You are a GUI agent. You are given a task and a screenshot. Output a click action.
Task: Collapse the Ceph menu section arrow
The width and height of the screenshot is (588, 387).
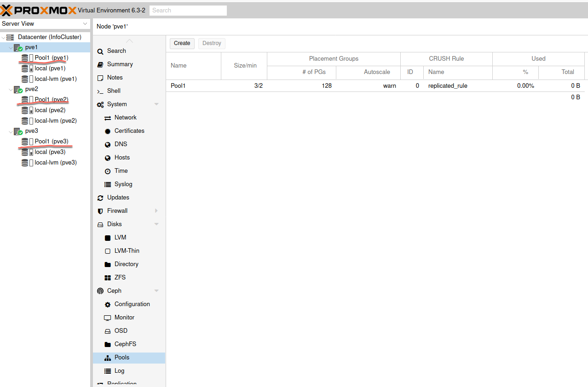[156, 291]
